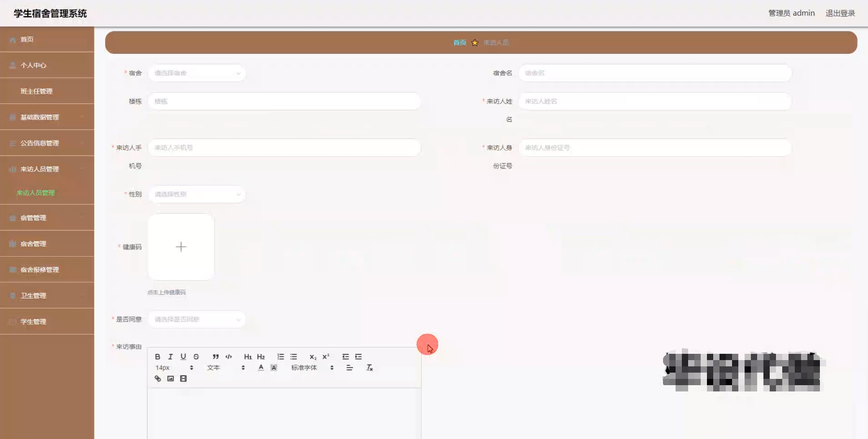Open 宿管管理 in the sidebar
This screenshot has height=439, width=868.
pyautogui.click(x=47, y=218)
